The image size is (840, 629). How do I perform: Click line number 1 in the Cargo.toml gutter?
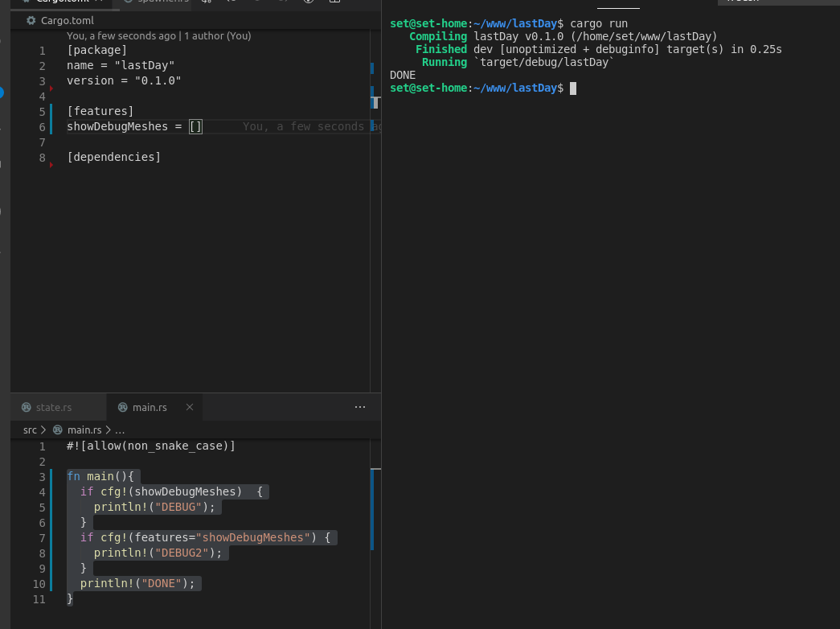point(43,51)
